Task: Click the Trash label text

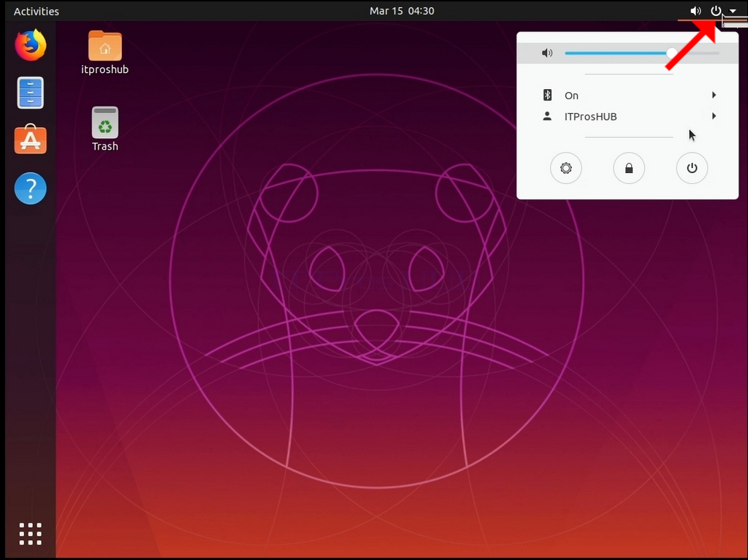Action: [105, 147]
